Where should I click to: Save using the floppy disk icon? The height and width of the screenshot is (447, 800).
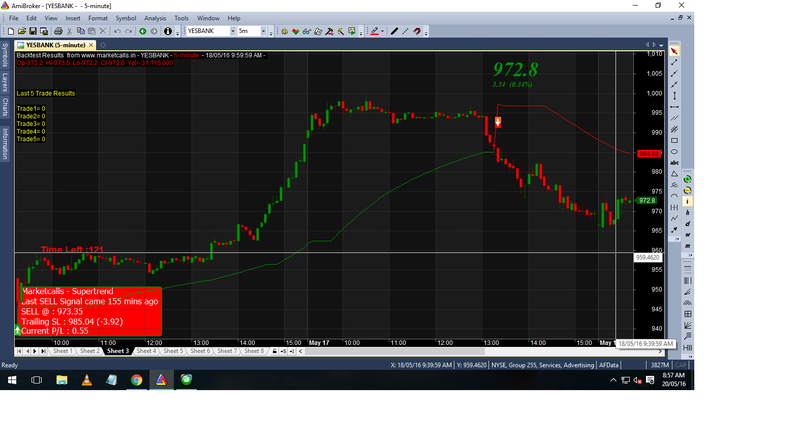click(33, 31)
